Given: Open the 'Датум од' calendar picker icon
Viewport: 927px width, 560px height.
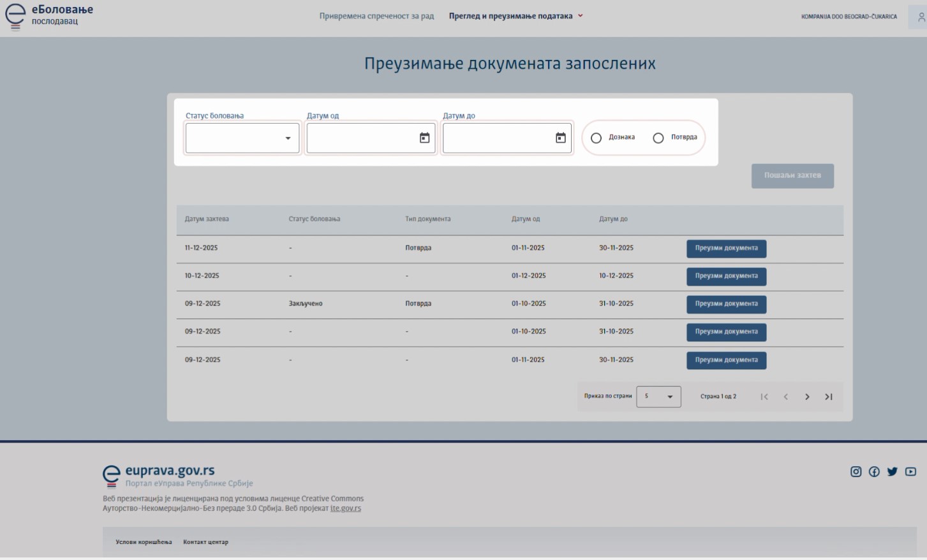Looking at the screenshot, I should (x=424, y=138).
